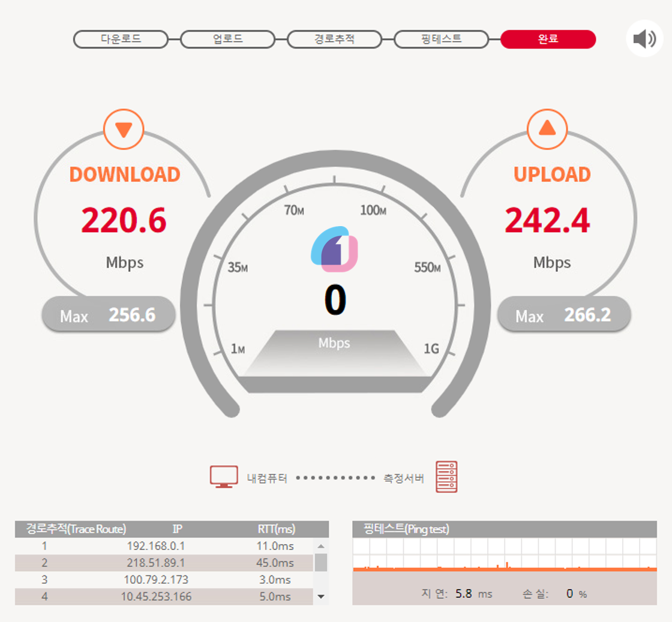This screenshot has width=672, height=622.
Task: Click the 242.4 upload speed value
Action: tap(547, 220)
